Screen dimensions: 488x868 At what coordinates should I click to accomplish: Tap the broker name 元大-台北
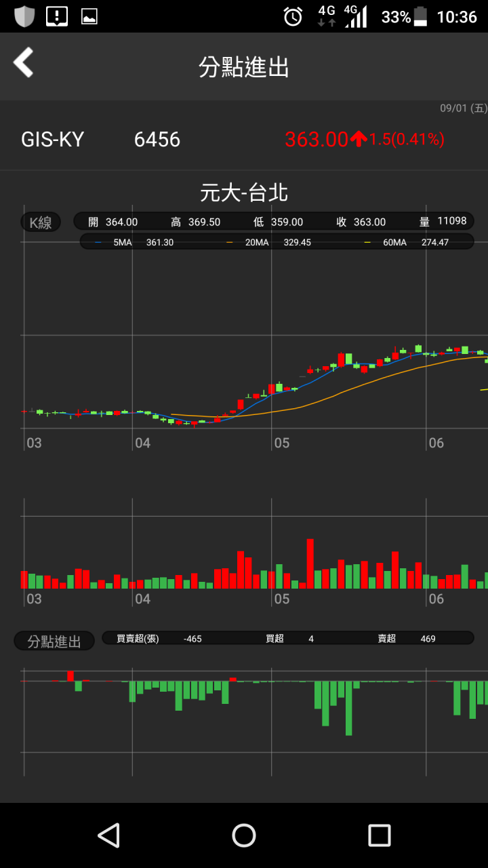(x=244, y=193)
